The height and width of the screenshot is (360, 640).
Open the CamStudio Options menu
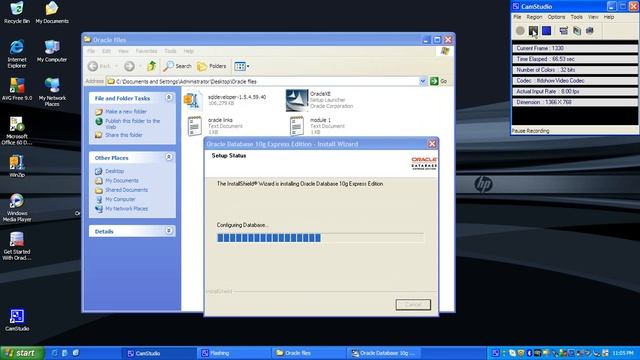(x=556, y=17)
